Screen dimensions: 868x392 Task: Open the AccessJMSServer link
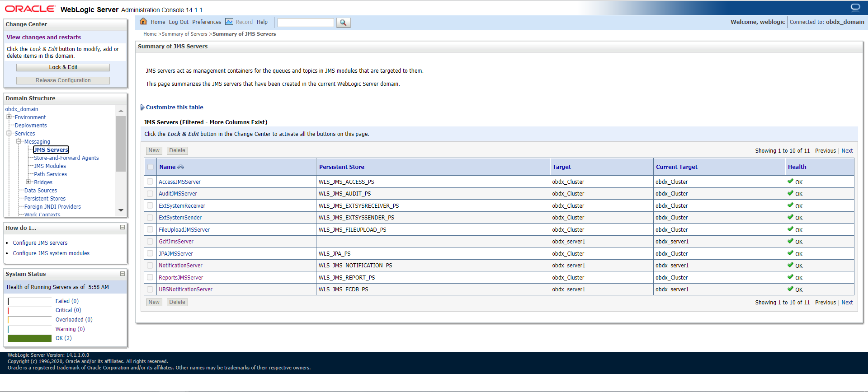point(179,182)
